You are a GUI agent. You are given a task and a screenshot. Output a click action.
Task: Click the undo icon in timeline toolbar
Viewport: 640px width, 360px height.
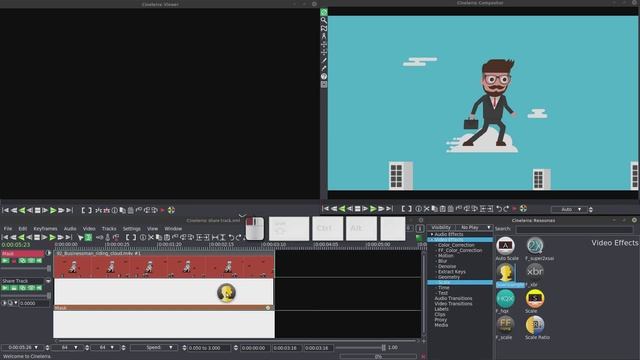tap(231, 237)
